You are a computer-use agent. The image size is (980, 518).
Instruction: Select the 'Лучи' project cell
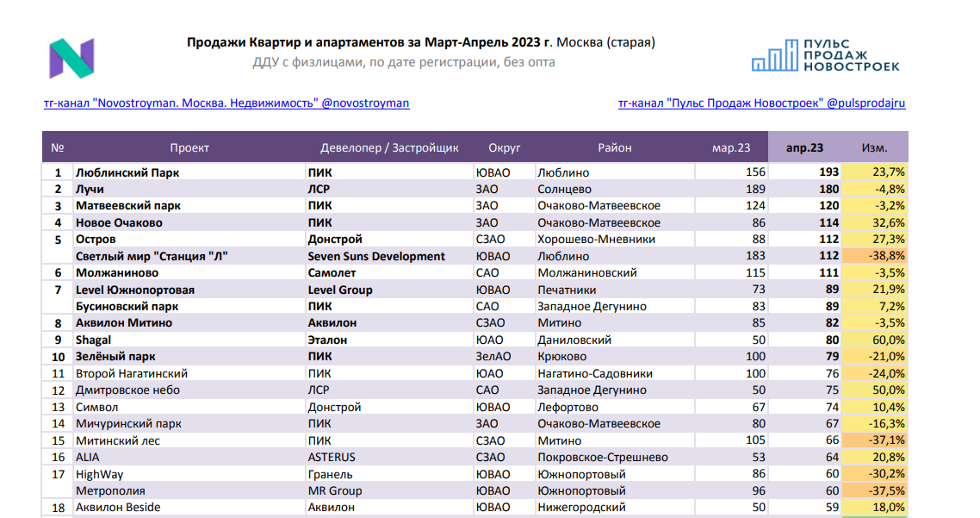pyautogui.click(x=189, y=189)
